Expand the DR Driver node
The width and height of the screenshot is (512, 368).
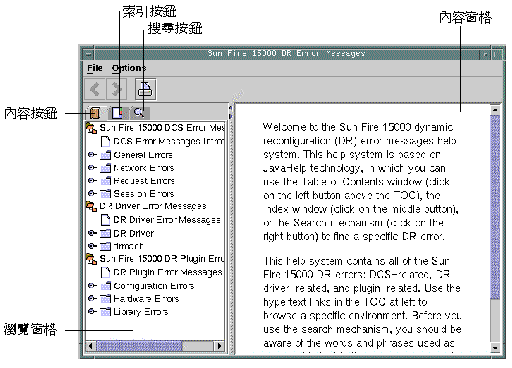point(92,233)
